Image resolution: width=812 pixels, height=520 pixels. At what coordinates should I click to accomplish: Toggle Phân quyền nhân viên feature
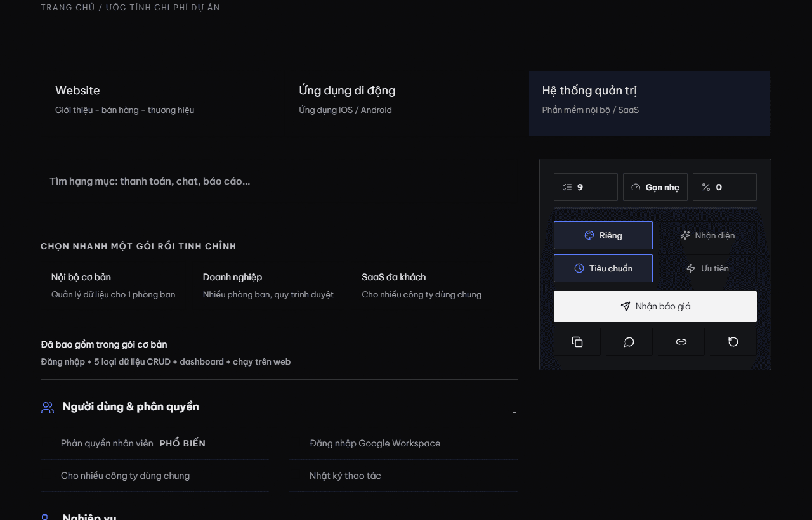click(x=155, y=443)
